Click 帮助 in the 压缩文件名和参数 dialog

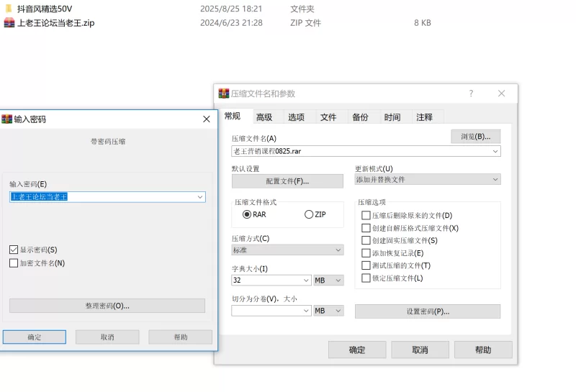(483, 350)
